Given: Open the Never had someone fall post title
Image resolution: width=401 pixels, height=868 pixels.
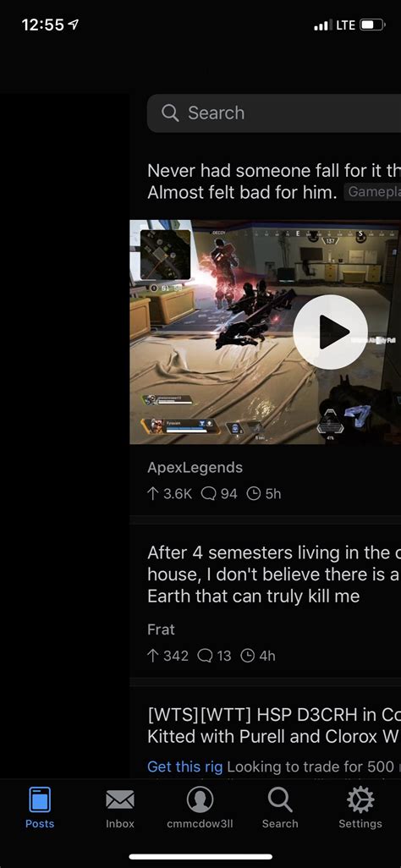Looking at the screenshot, I should click(x=274, y=181).
